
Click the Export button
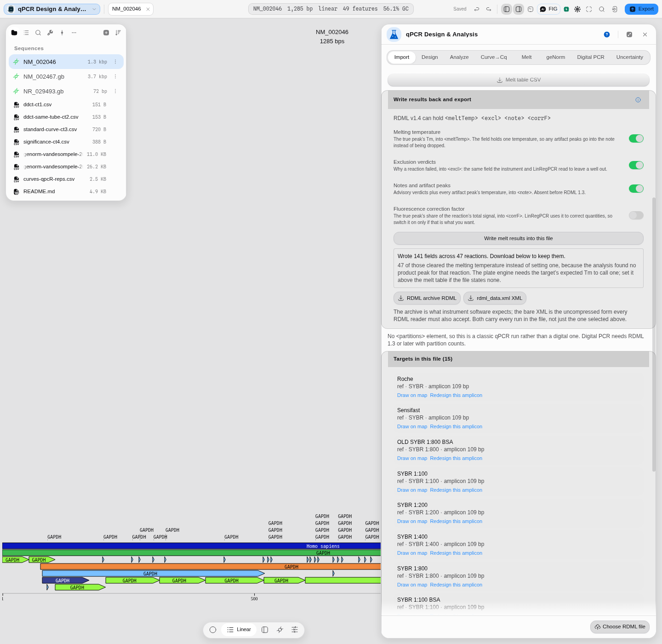pyautogui.click(x=641, y=9)
